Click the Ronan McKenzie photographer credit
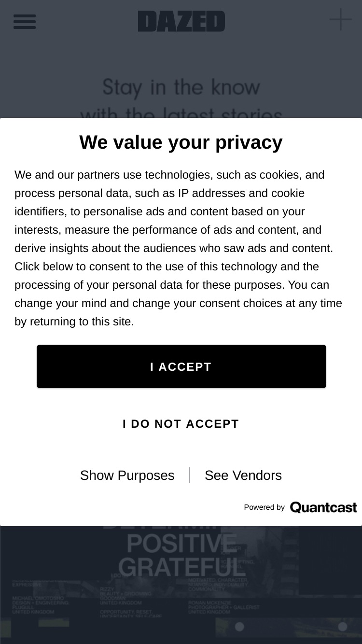Viewport: 362px width, 644px height. (x=224, y=607)
